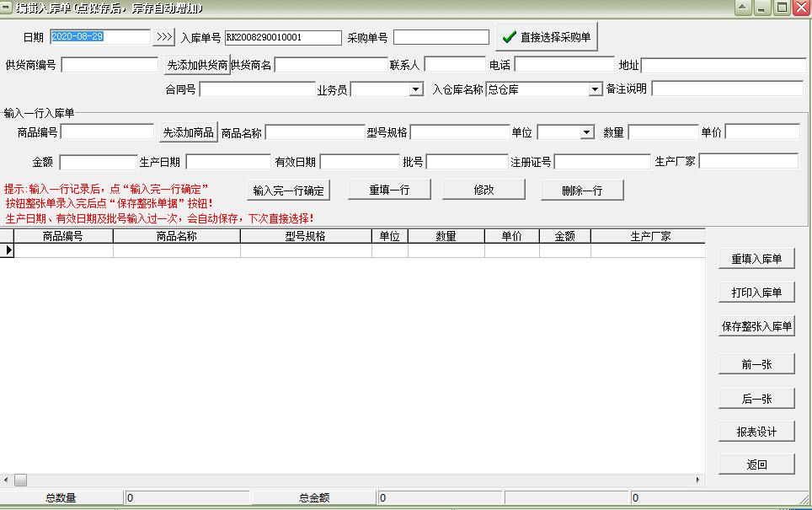Click the row pointer arrow in grid
Screen dimensions: 812x510
click(7, 250)
